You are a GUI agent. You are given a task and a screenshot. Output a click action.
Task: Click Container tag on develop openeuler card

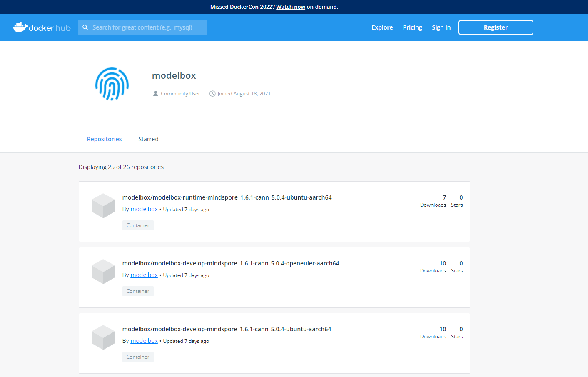tap(138, 291)
